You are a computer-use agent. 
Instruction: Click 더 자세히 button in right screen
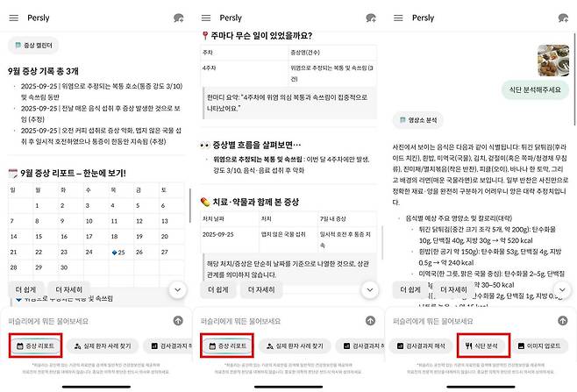pyautogui.click(x=453, y=289)
